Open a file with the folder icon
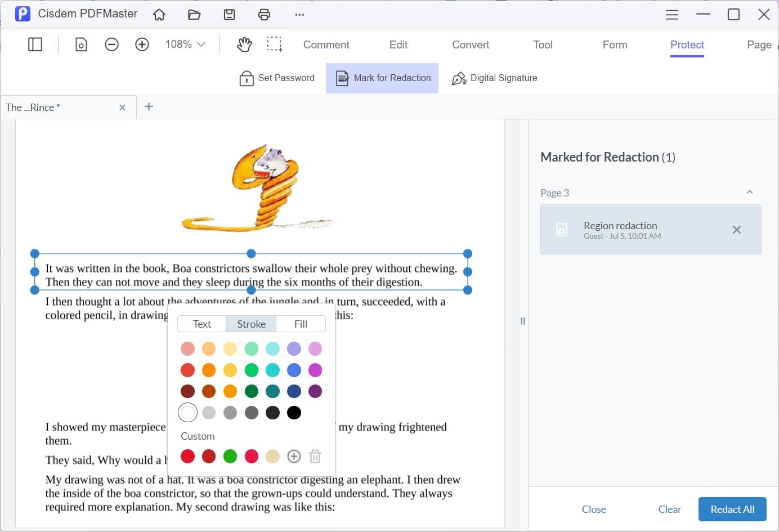This screenshot has width=779, height=532. tap(194, 15)
